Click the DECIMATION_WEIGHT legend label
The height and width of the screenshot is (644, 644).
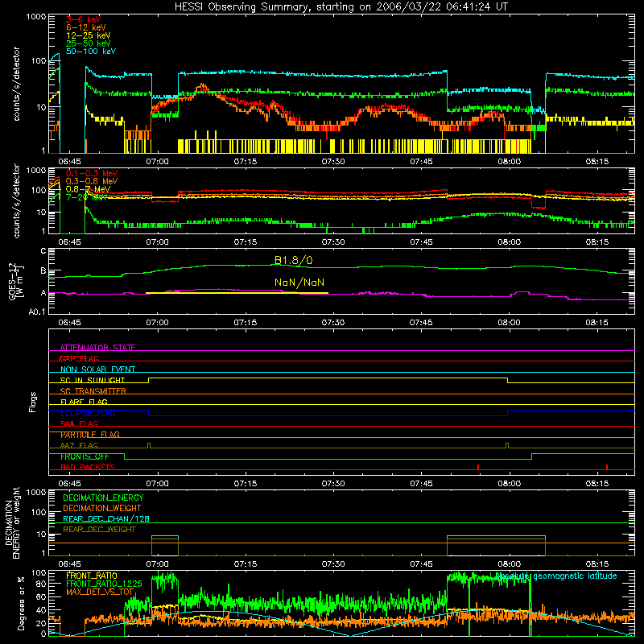coord(102,509)
